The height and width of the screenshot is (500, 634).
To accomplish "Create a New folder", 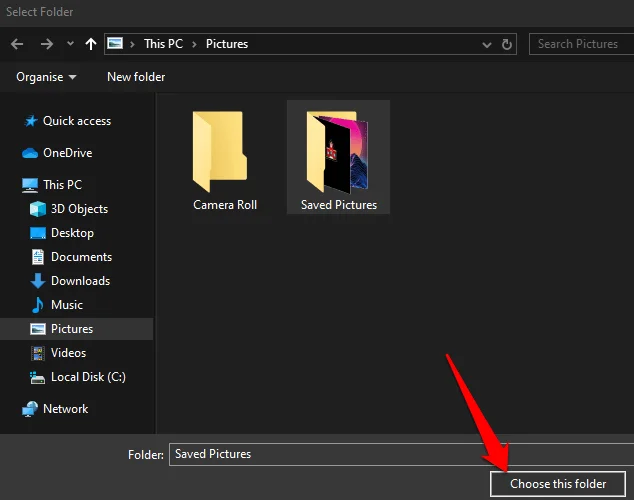I will 136,77.
